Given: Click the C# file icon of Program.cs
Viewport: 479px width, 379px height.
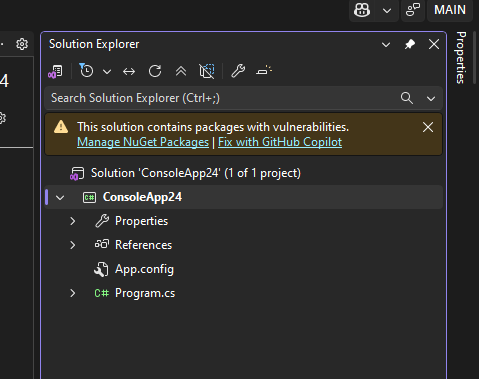Looking at the screenshot, I should point(102,293).
